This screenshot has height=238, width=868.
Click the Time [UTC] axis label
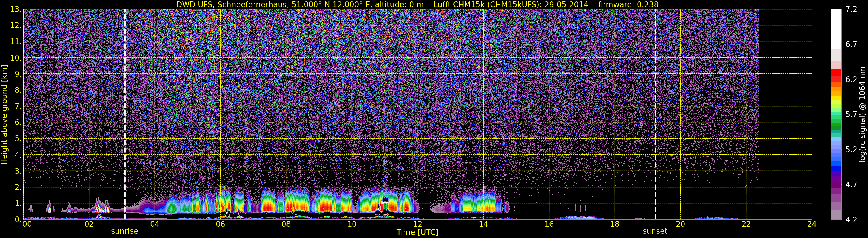(x=417, y=232)
